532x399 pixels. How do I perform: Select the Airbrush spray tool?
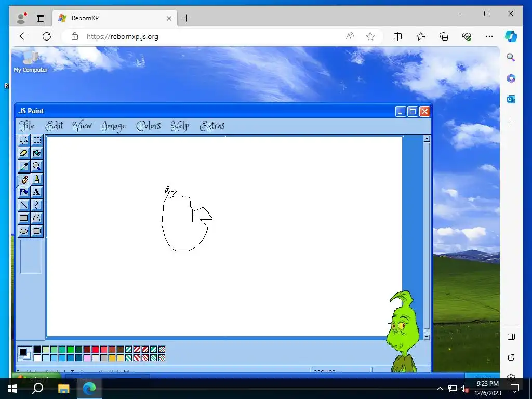tap(24, 192)
